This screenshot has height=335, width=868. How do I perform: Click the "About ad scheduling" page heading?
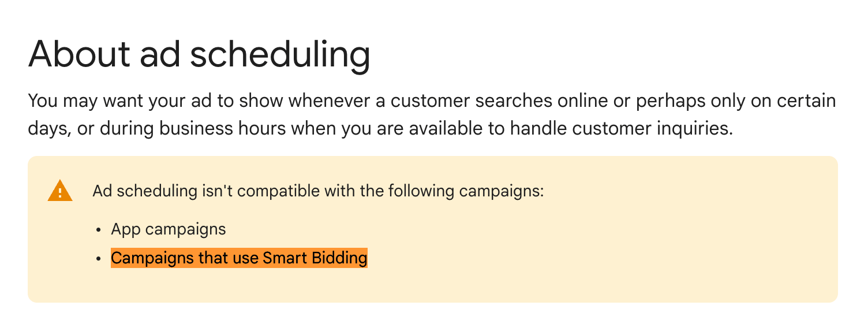[x=199, y=53]
